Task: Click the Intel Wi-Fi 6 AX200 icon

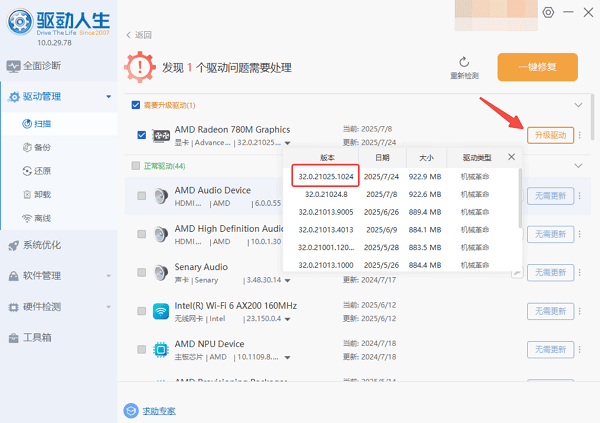Action: [x=161, y=311]
